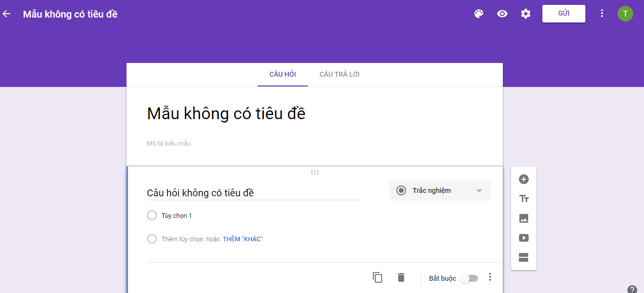Add a new section from sidebar
The height and width of the screenshot is (293, 644).
(x=524, y=257)
